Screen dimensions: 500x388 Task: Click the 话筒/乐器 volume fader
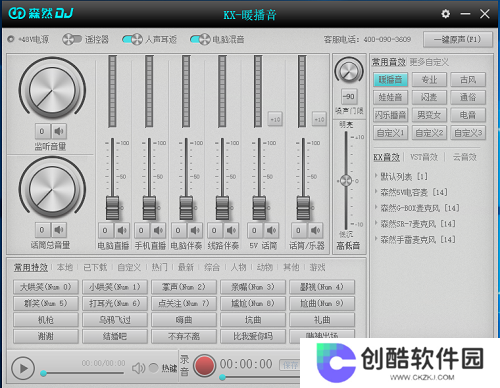coord(303,208)
